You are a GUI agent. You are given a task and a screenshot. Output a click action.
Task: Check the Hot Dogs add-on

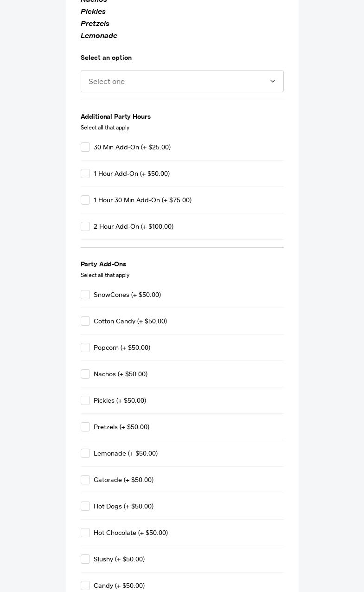85,506
